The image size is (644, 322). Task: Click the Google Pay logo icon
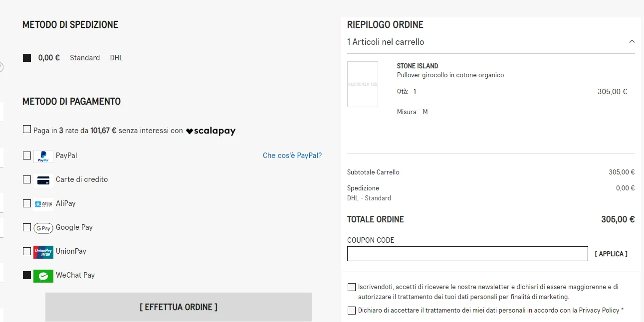tap(43, 228)
